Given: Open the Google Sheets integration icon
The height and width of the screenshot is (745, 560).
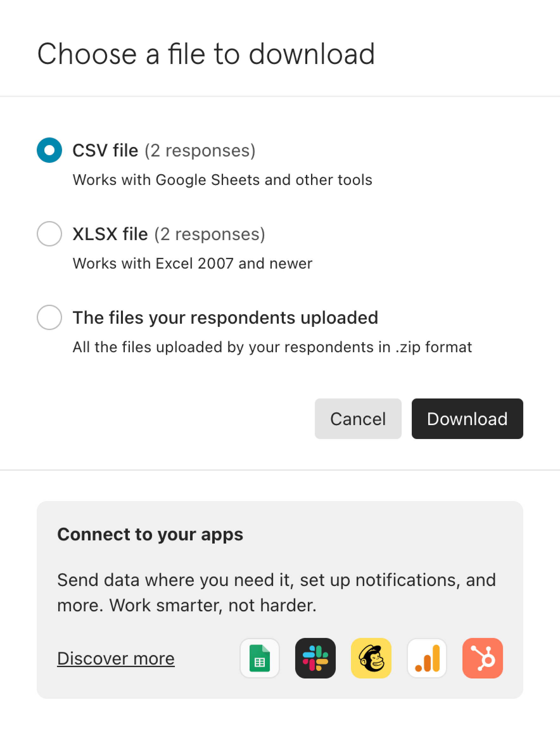Looking at the screenshot, I should click(x=259, y=658).
